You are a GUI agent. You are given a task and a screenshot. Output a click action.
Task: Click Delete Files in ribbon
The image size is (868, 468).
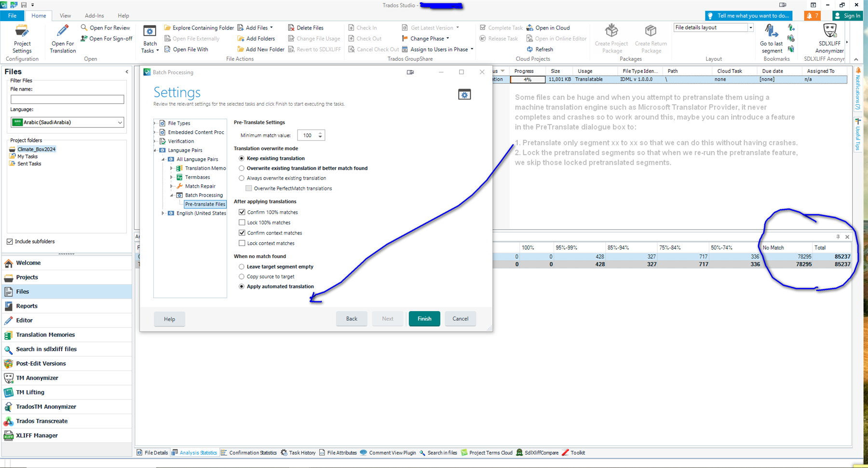coord(306,28)
